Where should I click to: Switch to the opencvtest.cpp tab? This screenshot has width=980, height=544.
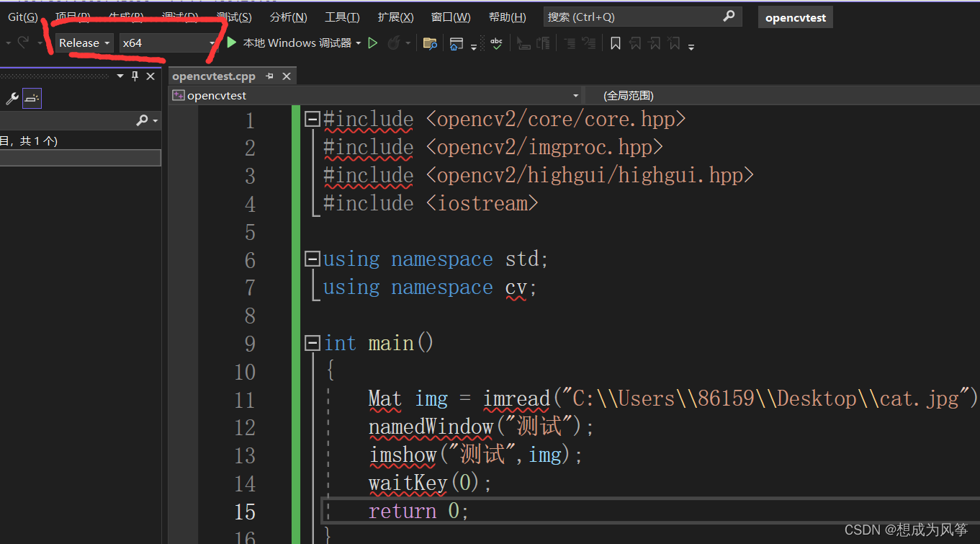pos(214,76)
